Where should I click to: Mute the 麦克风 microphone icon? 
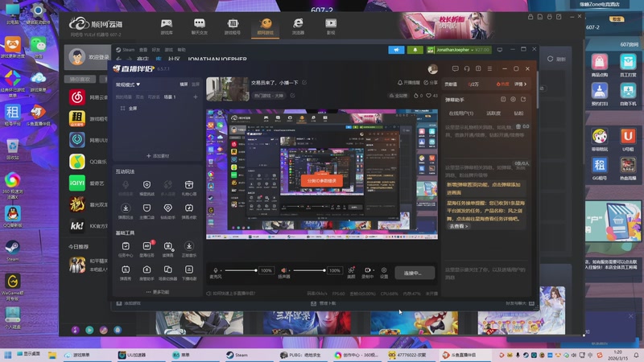click(x=216, y=270)
